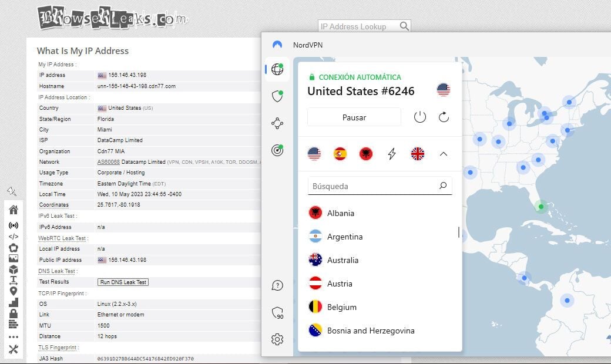
Task: Collapse the recent connections row with chevron
Action: (x=444, y=154)
